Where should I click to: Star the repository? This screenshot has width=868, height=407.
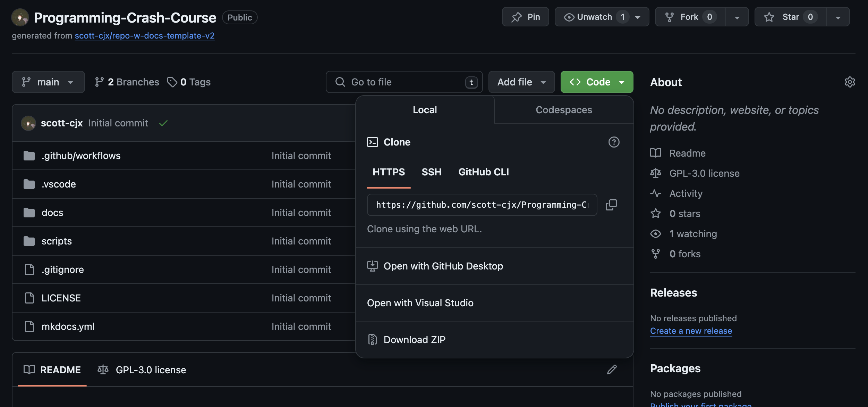pyautogui.click(x=790, y=16)
